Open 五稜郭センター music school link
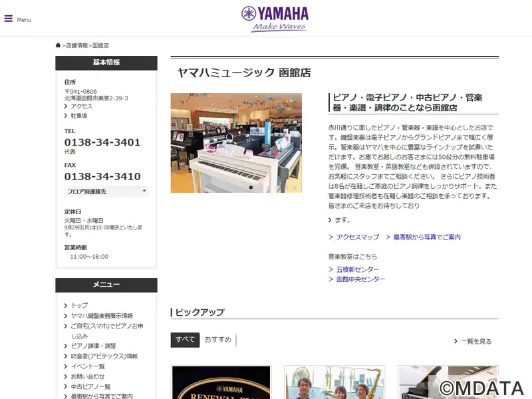Image resolution: width=532 pixels, height=399 pixels. point(358,269)
